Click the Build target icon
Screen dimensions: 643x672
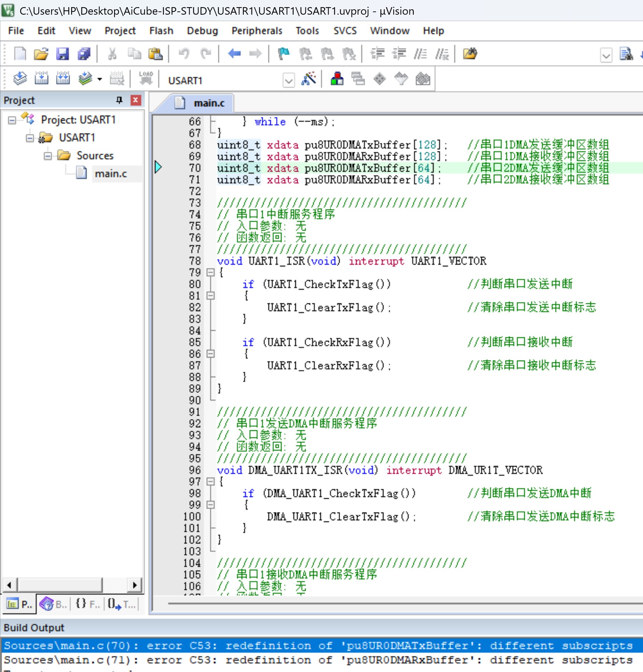(x=41, y=79)
